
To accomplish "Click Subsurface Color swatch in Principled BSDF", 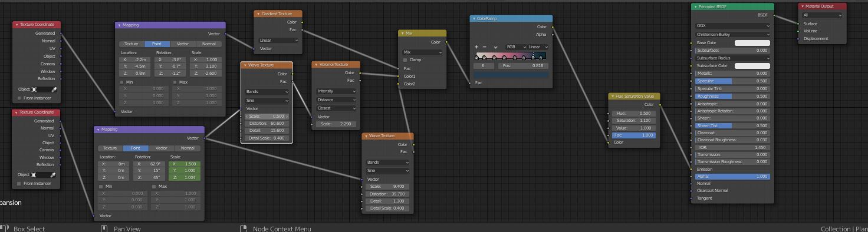I will [752, 66].
